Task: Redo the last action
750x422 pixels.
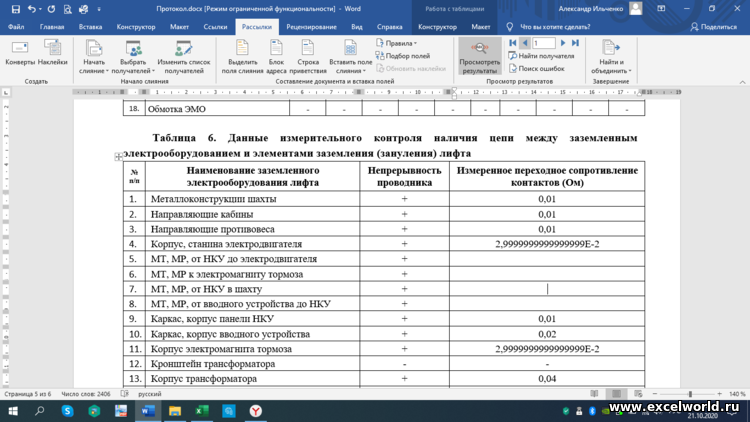Action: point(51,9)
